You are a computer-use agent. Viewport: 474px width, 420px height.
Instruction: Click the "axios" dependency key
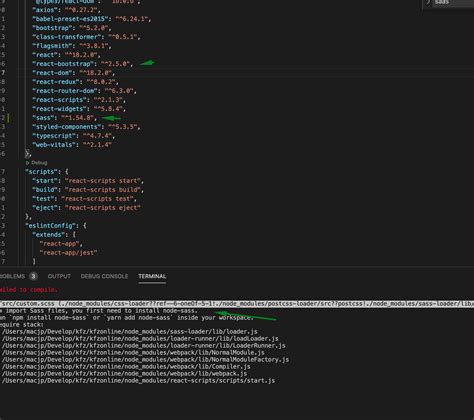(45, 10)
